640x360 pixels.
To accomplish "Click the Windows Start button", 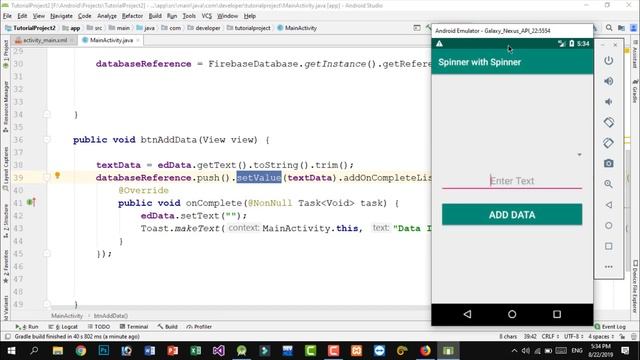I will (x=11, y=351).
